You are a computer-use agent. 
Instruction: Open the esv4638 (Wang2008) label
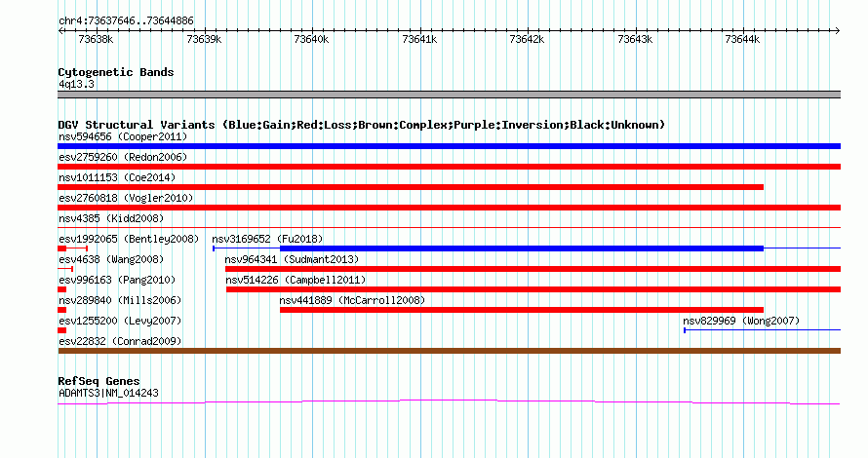111,259
